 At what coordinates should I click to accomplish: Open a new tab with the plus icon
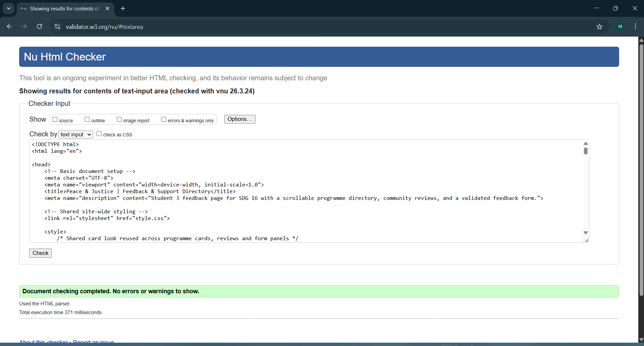[123, 8]
